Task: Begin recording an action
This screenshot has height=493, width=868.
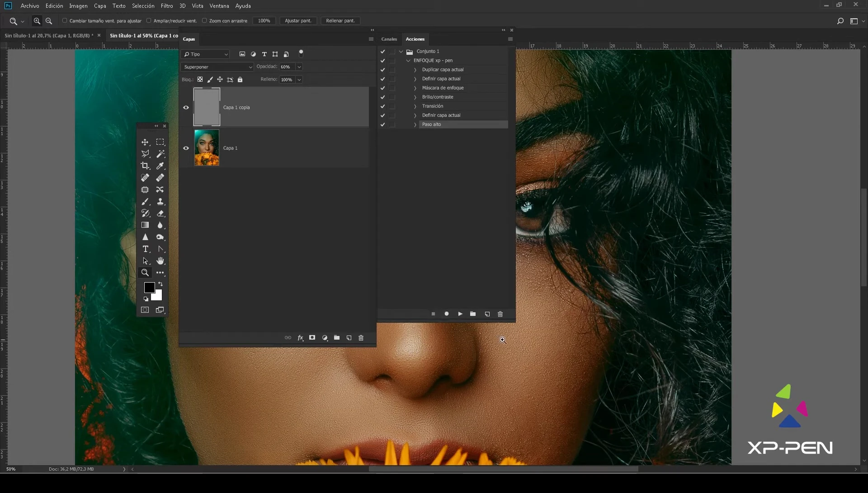Action: point(447,314)
